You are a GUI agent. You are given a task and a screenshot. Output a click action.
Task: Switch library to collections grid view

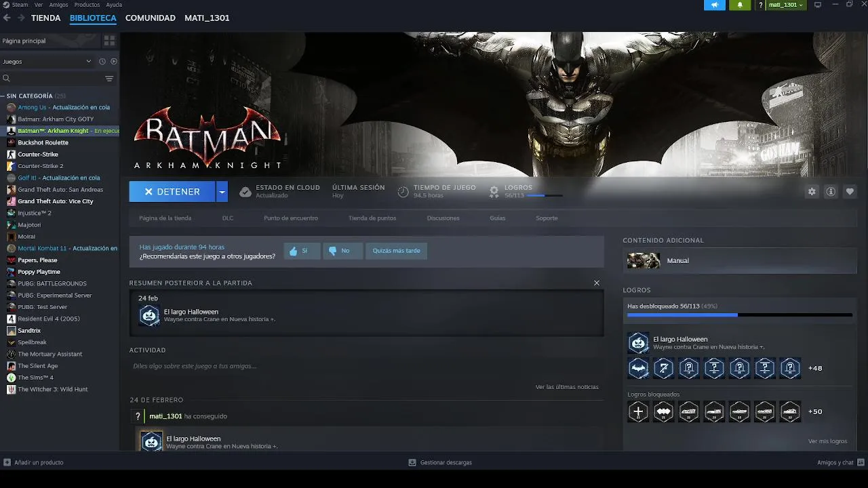click(x=109, y=41)
